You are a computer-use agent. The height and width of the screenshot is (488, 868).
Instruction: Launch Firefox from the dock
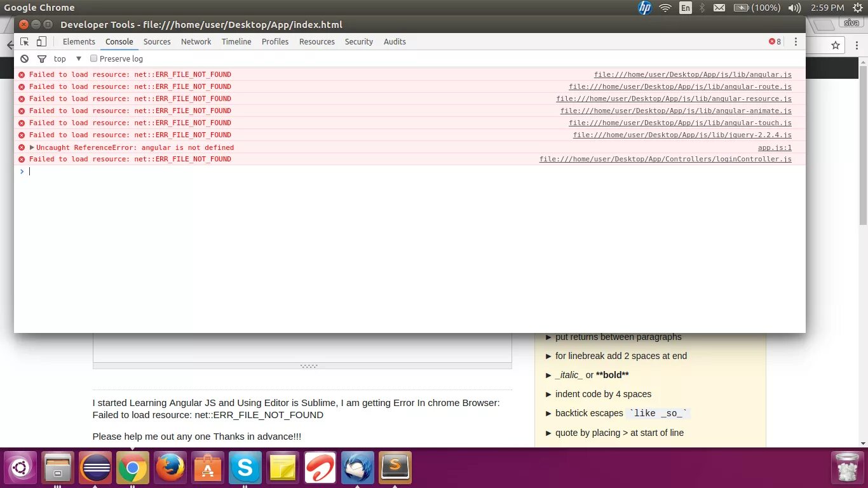(x=170, y=468)
